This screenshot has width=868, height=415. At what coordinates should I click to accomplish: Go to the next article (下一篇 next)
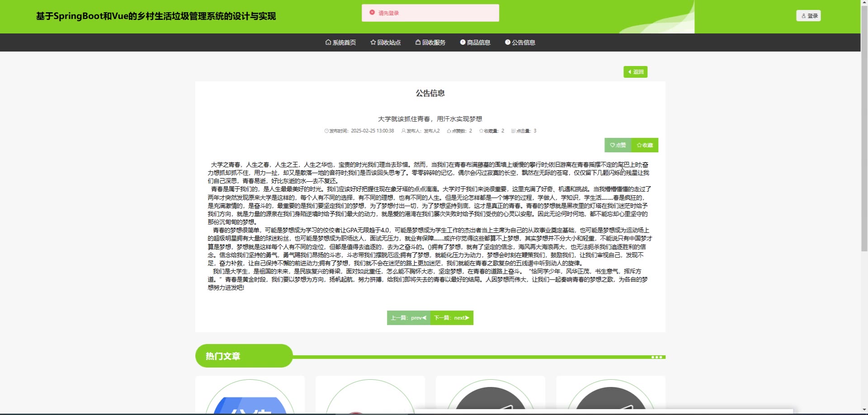[x=452, y=318]
